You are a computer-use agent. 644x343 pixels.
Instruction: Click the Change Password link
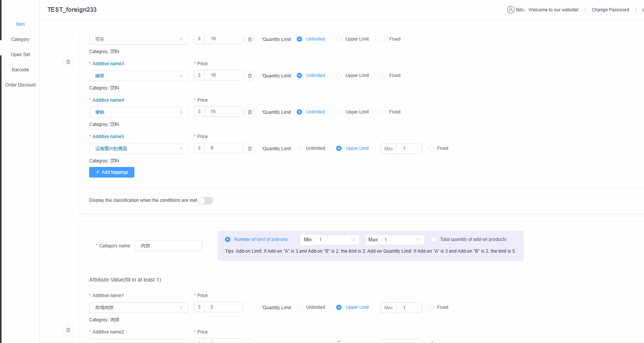point(610,10)
